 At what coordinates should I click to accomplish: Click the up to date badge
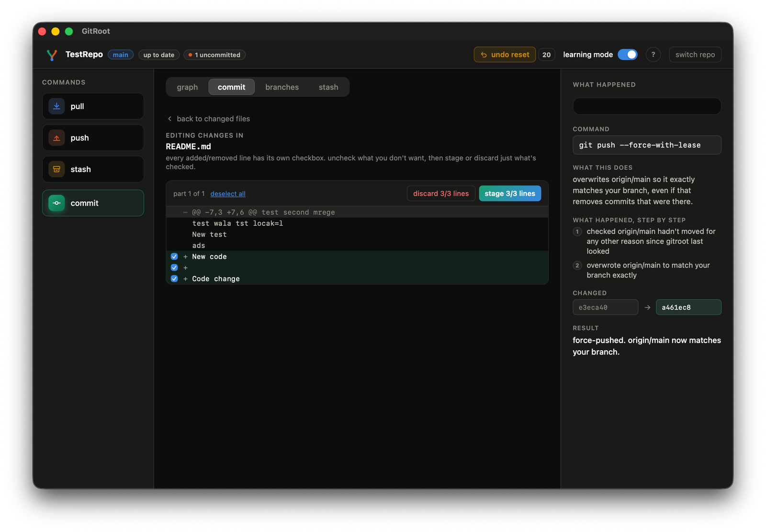click(x=159, y=55)
